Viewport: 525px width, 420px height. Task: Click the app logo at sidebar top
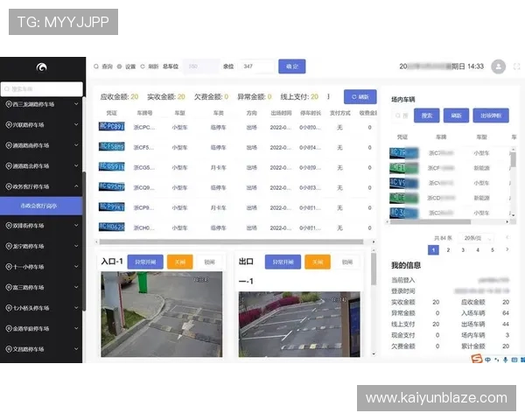(x=41, y=67)
